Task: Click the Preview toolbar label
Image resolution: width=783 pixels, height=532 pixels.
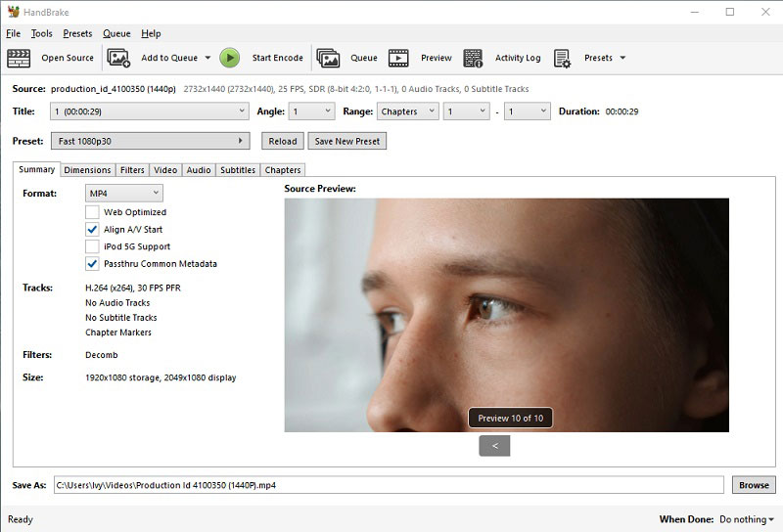Action: click(x=436, y=58)
